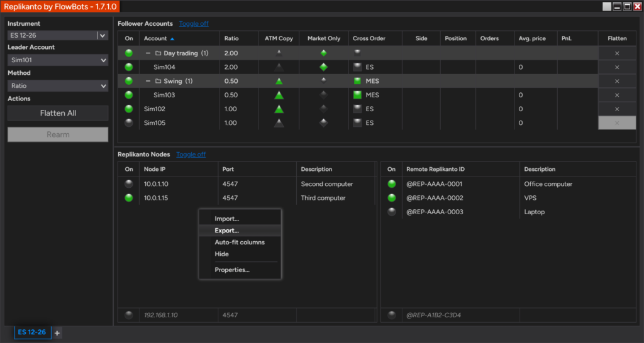Click the new node Port field 4547
644x343 pixels.
[257, 315]
